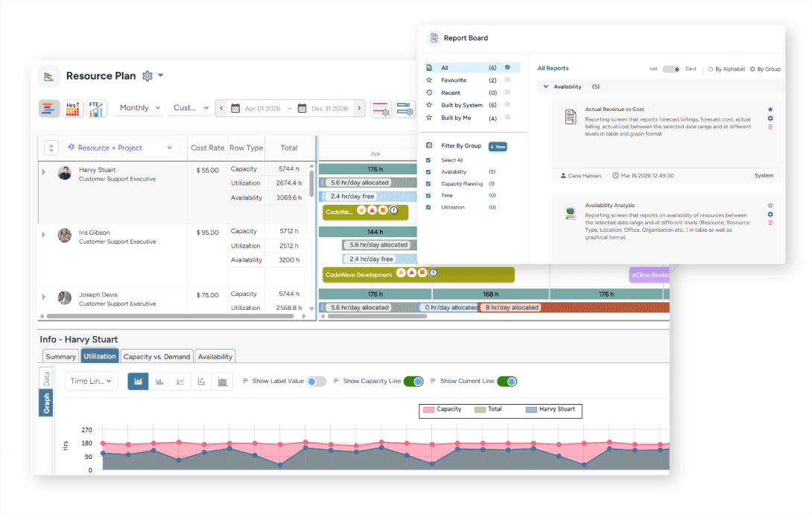Screen dimensions: 812x515
Task: Click the expand/collapse all rows stepper
Action: pyautogui.click(x=51, y=148)
